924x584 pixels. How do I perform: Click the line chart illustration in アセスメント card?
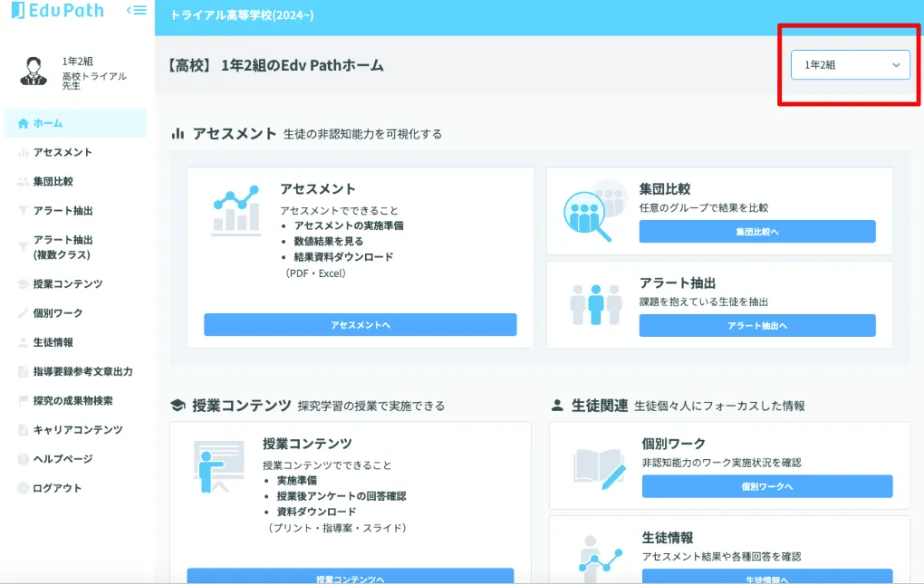(236, 211)
